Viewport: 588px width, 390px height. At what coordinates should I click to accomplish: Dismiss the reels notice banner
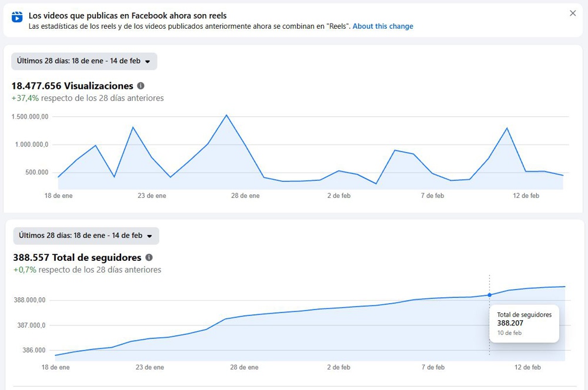pos(573,14)
